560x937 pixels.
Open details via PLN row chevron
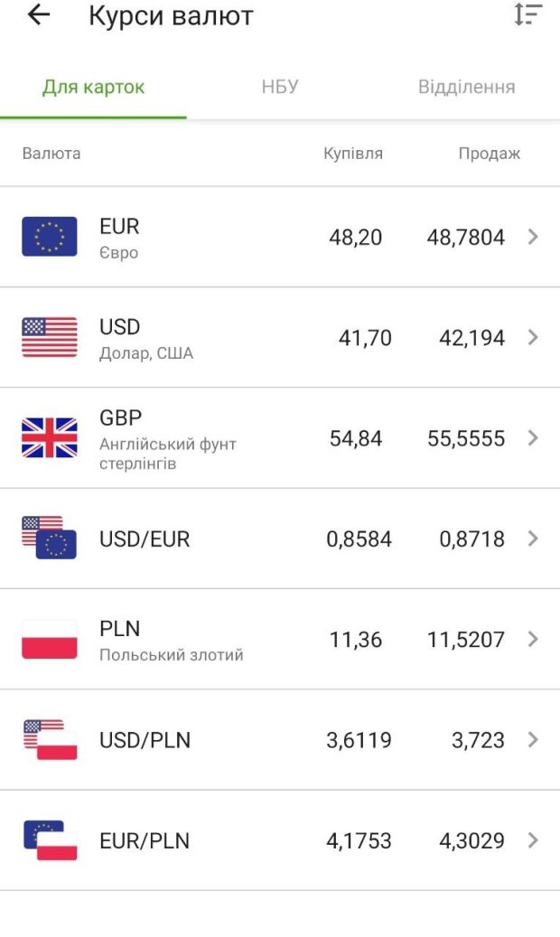coord(533,640)
